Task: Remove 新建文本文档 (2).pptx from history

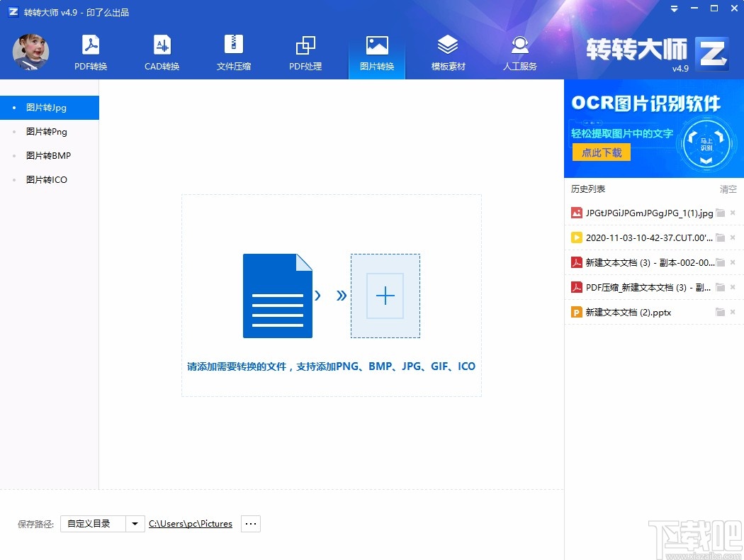Action: click(733, 312)
